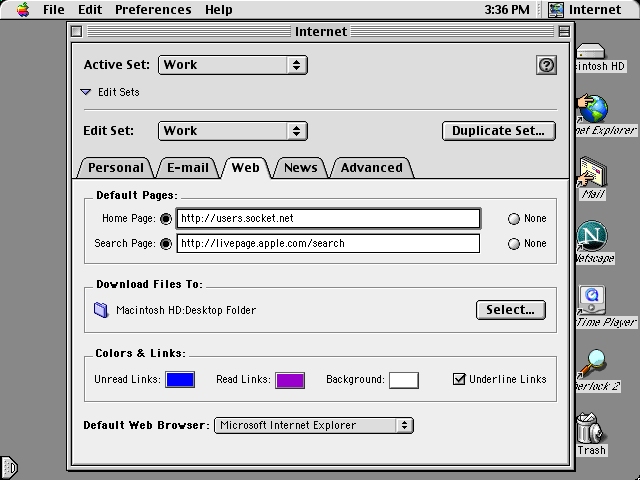Open the Default Web Browser dropdown
The height and width of the screenshot is (480, 640).
[313, 425]
